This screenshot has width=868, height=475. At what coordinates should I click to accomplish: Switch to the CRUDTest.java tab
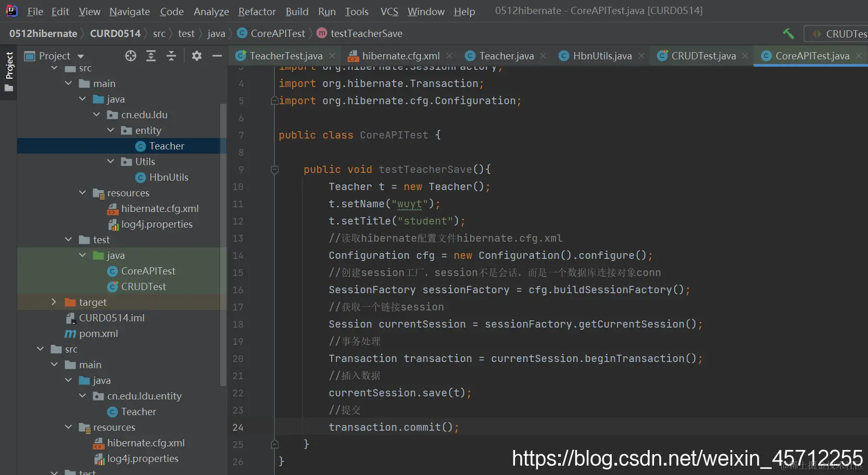coord(703,56)
